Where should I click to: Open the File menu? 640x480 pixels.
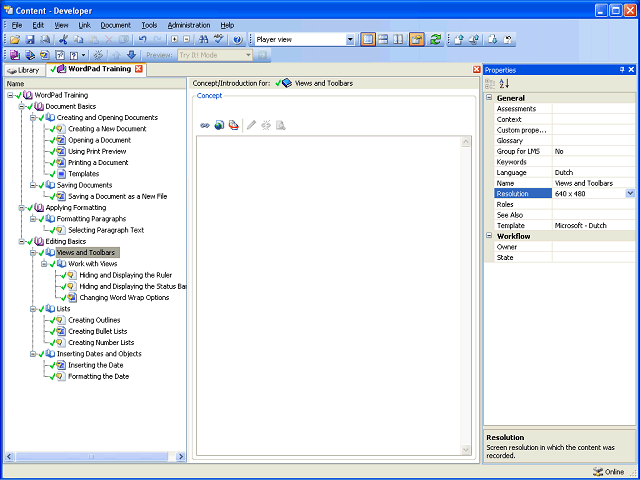click(17, 25)
